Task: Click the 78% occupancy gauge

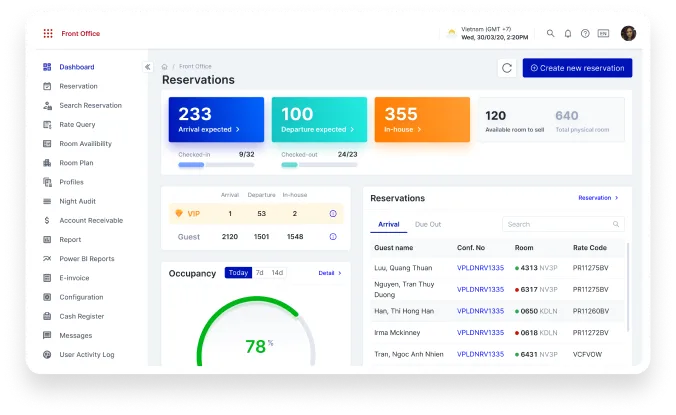Action: pos(256,332)
